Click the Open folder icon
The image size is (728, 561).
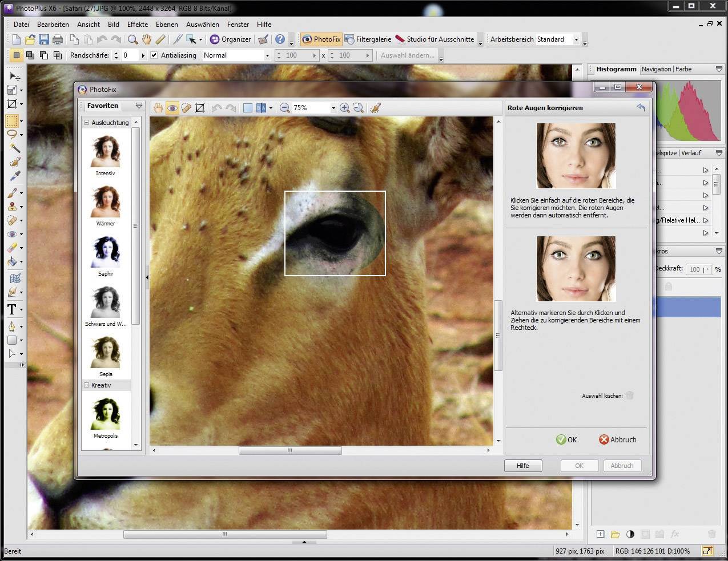coord(30,39)
